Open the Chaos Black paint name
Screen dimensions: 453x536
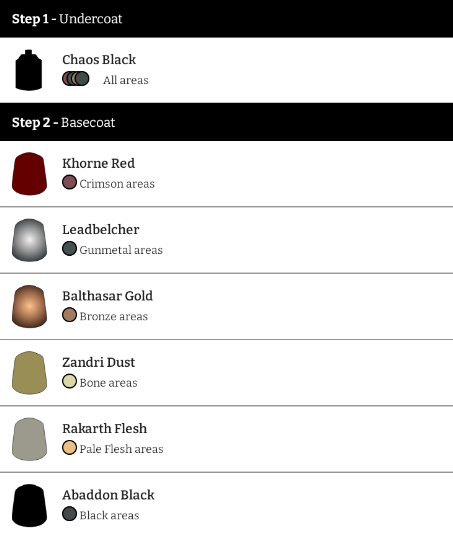click(99, 59)
